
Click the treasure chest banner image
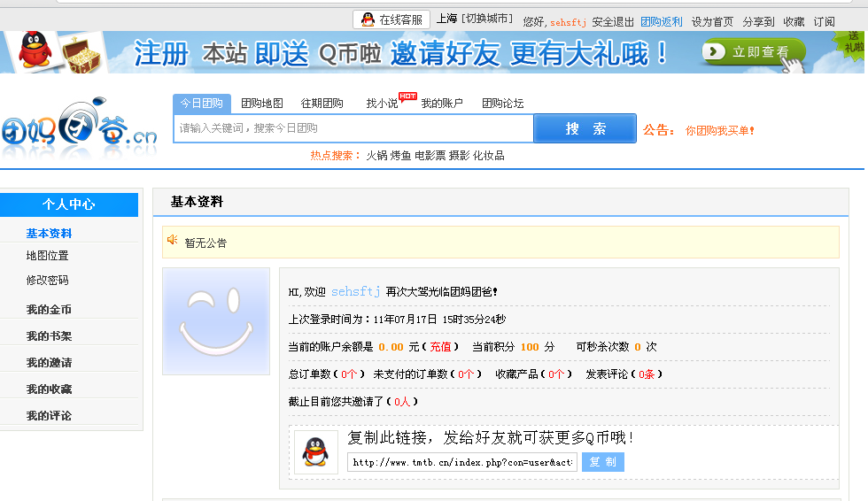tap(81, 55)
